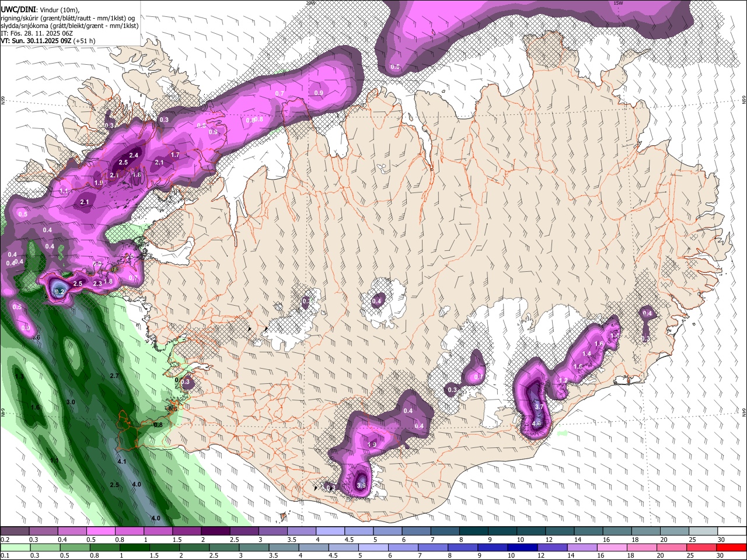Click the bright pink 0.5–0.8 swatch in upper legend
This screenshot has width=747, height=560.
tap(100, 531)
